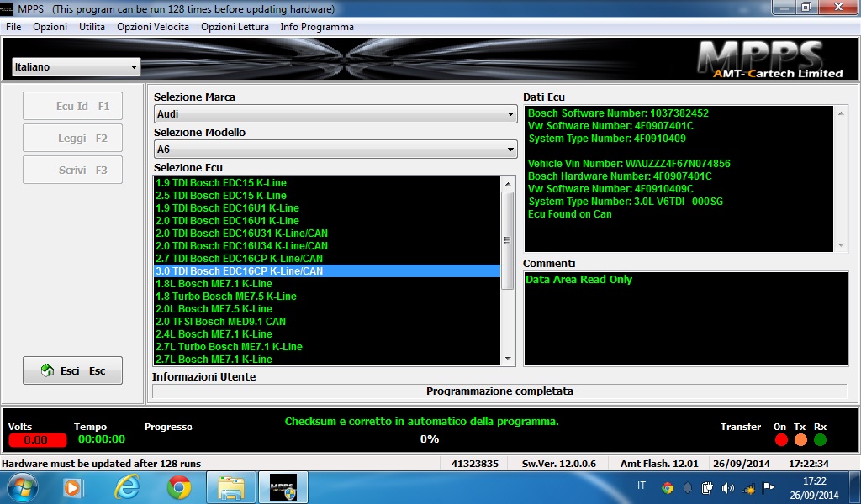Expand the Selezione Modello dropdown showing A6

(335, 150)
